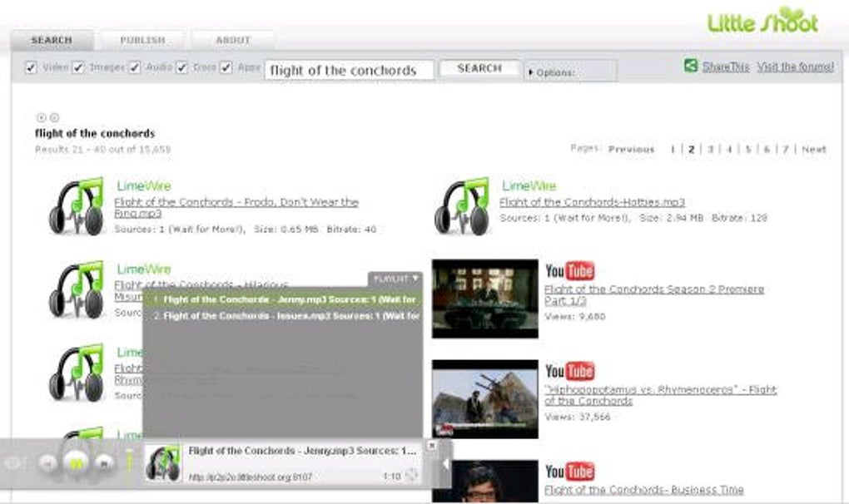The height and width of the screenshot is (504, 849).
Task: Click LimeWire logo above Frodo Ring.mp3 result
Action: click(x=144, y=186)
